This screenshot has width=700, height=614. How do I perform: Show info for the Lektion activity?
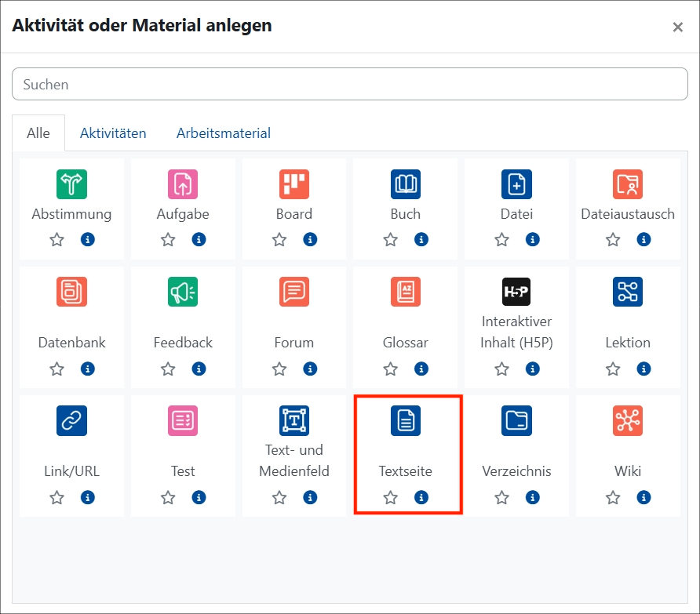(x=643, y=369)
